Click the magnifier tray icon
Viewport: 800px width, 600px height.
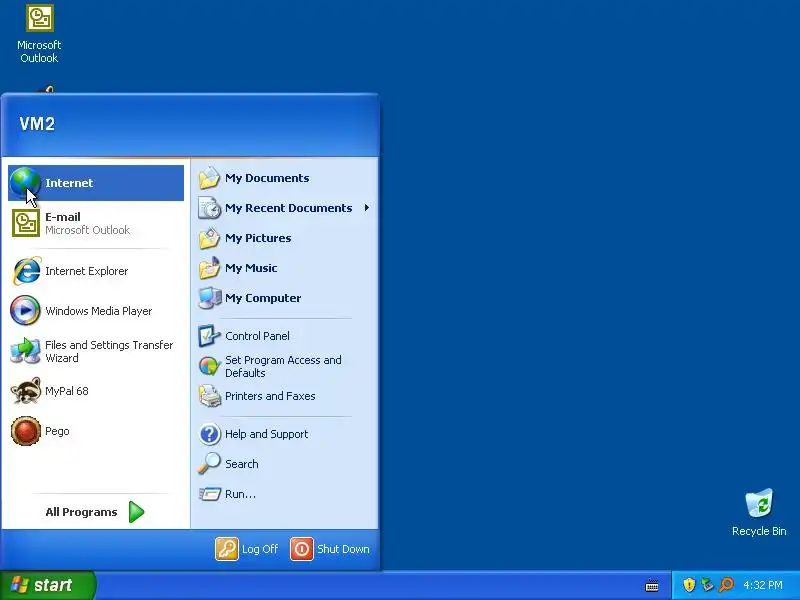[x=726, y=585]
